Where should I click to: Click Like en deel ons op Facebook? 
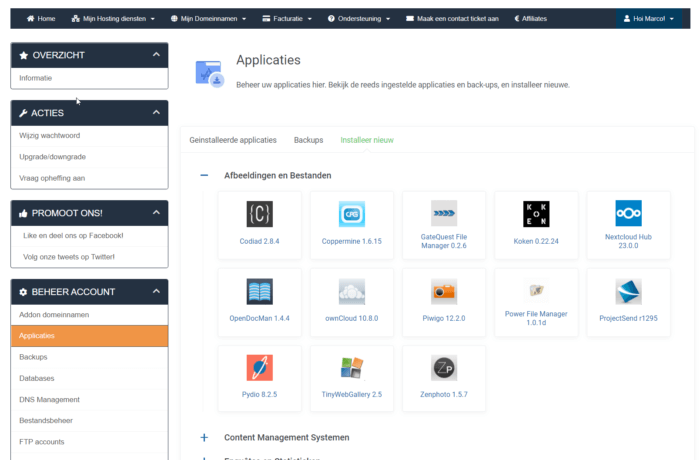(89, 236)
